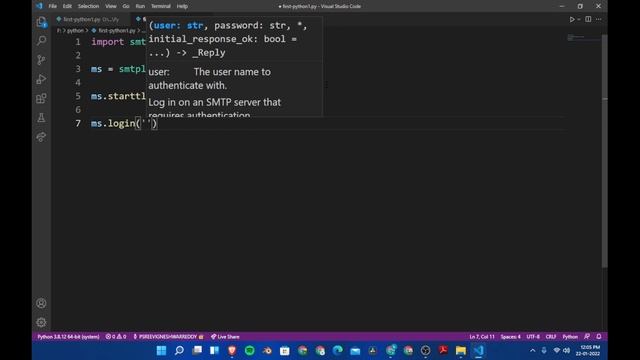Open the Explorer view in the activity bar
The width and height of the screenshot is (640, 360).
[x=41, y=22]
